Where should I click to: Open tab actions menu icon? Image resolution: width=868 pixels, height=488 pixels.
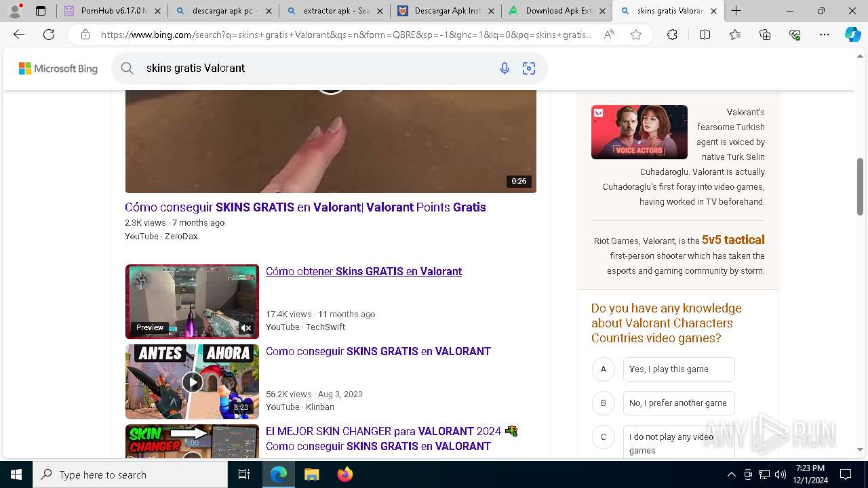tap(41, 11)
